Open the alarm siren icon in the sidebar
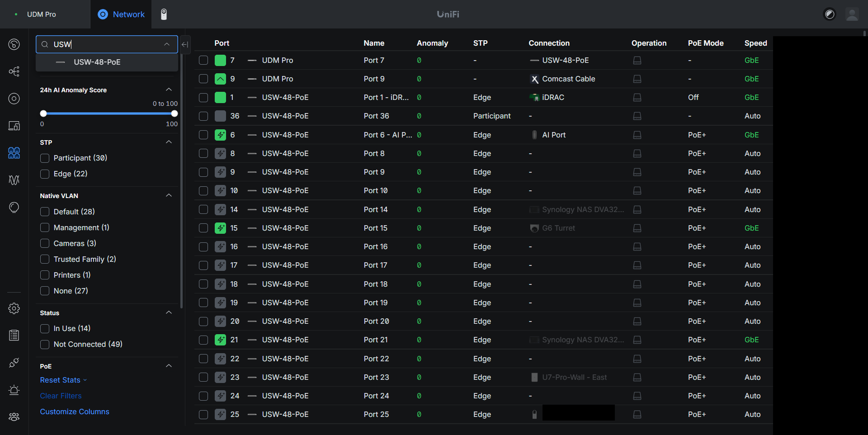This screenshot has width=868, height=435. (14, 390)
